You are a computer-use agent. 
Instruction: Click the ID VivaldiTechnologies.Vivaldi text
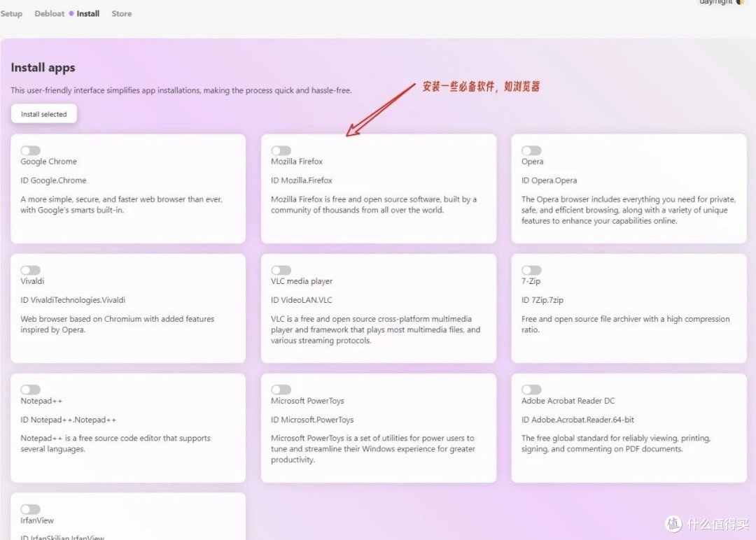point(73,299)
